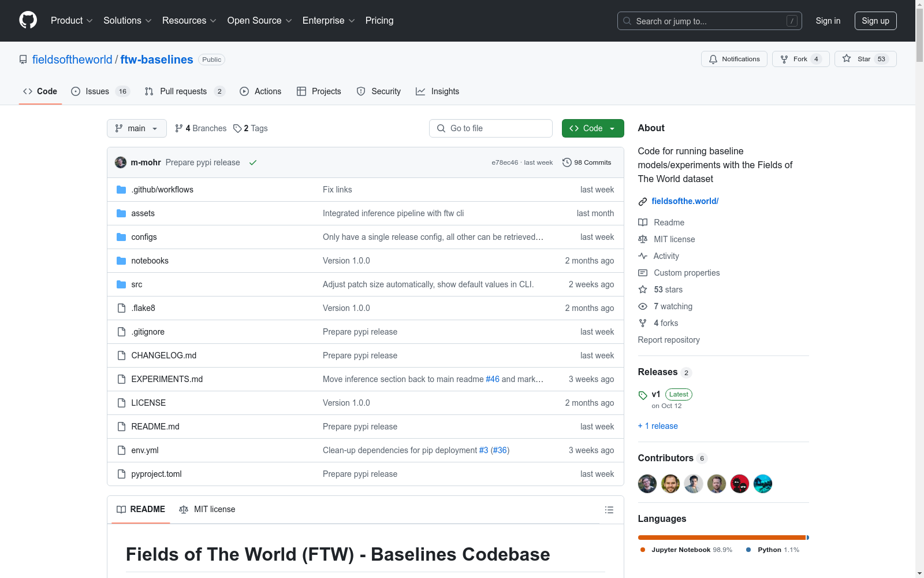Click the + 1 release link

[x=658, y=426]
